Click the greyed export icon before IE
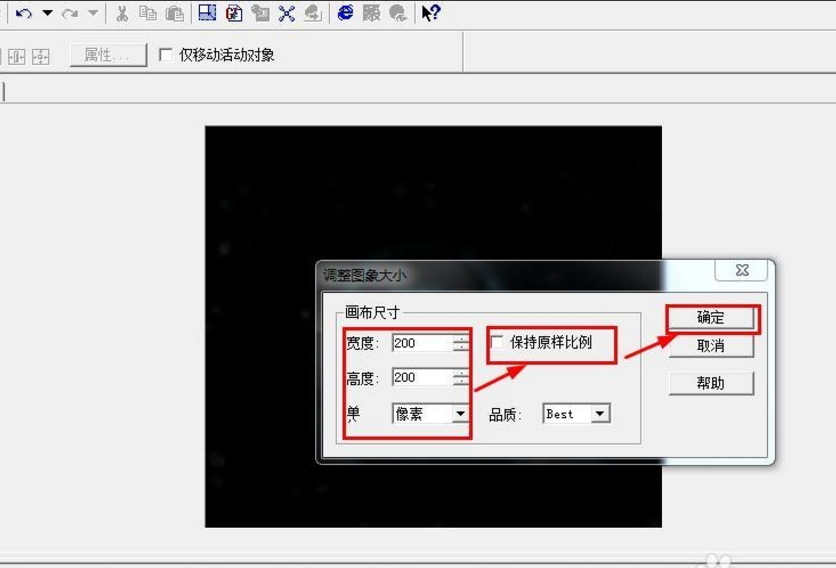 313,13
